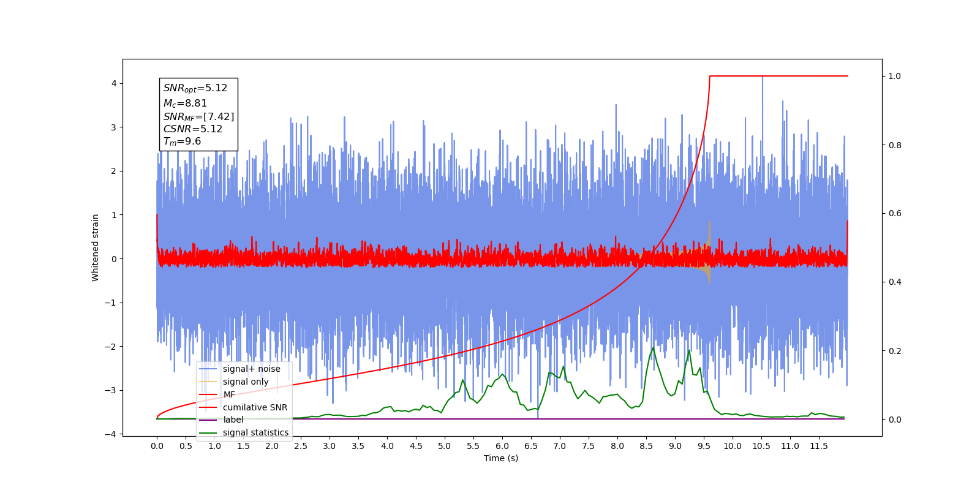The width and height of the screenshot is (980, 490).
Task: Click the x-axis tick label 8.5
Action: [x=646, y=446]
